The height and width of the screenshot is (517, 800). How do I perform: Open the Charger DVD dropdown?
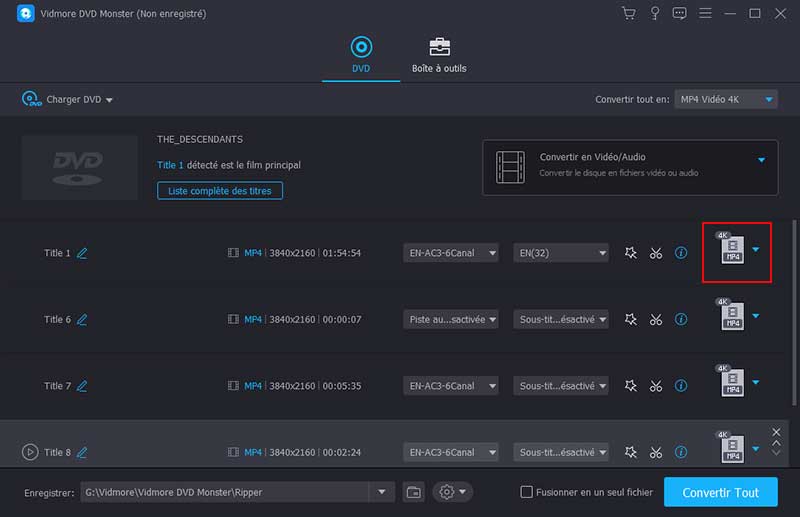coord(67,99)
